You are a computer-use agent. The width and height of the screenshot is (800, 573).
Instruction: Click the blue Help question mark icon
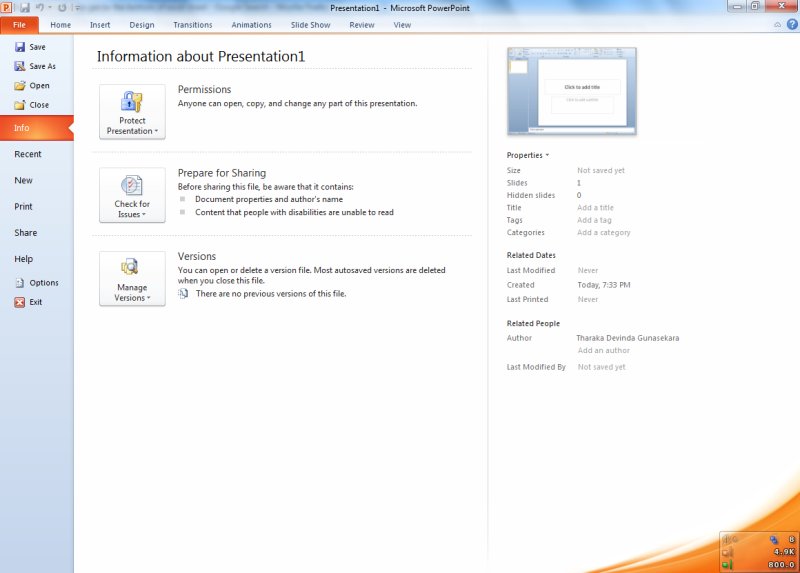[x=792, y=24]
